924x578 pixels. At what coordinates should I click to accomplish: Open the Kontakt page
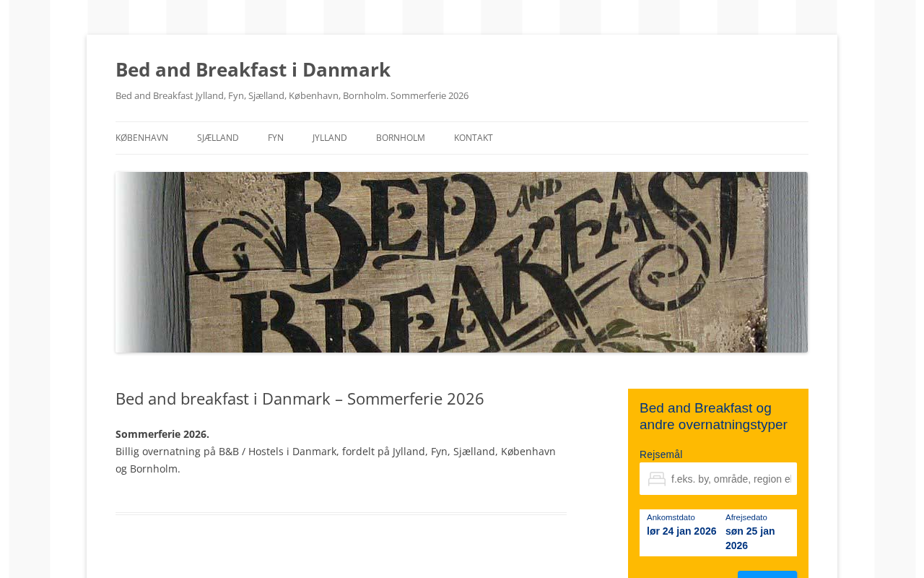pyautogui.click(x=473, y=138)
